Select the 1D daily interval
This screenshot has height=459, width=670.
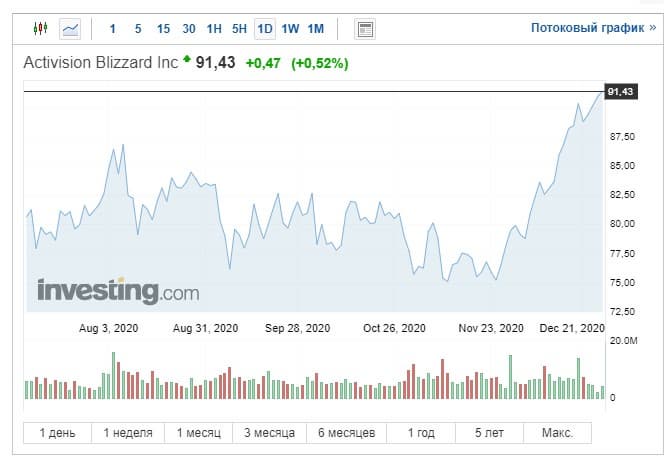[265, 29]
